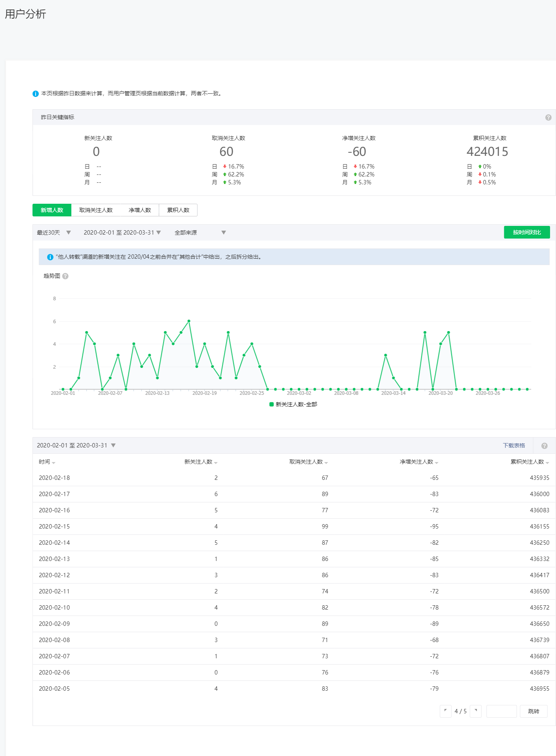The width and height of the screenshot is (556, 756).
Task: Open help icon in 昨日关键指标 header
Action: tap(548, 117)
